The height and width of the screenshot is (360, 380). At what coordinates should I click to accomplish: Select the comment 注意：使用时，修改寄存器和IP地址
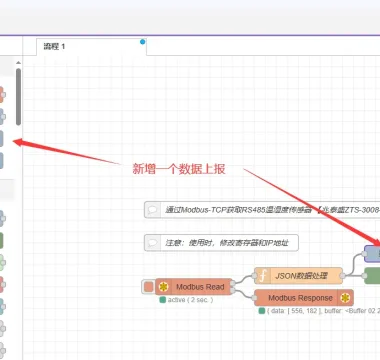(221, 243)
